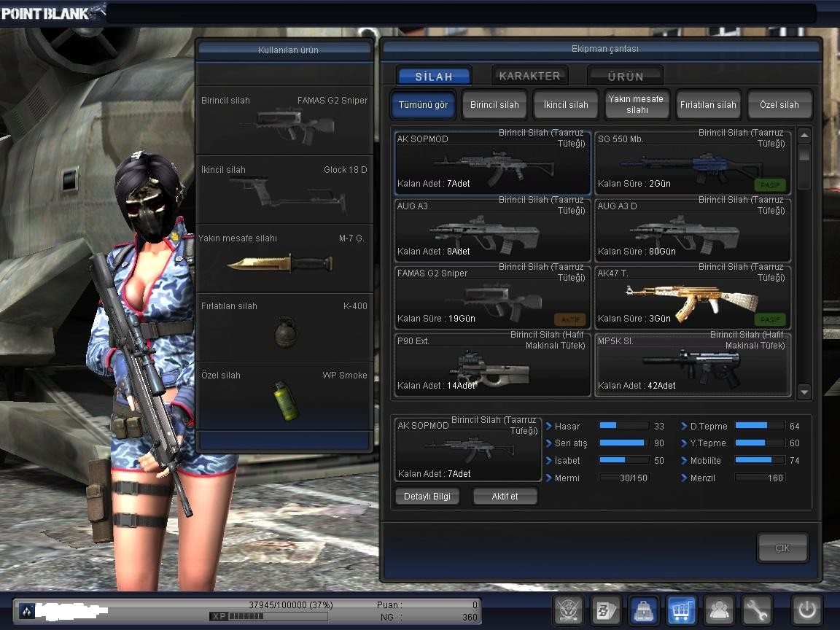The height and width of the screenshot is (630, 840).
Task: Select AK SOPMOD weapon card in list
Action: (492, 163)
